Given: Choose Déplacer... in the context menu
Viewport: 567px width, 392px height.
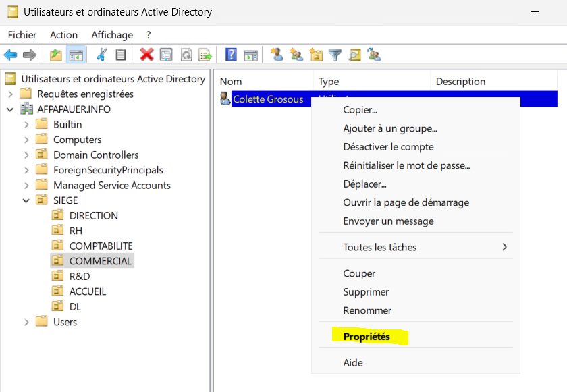Looking at the screenshot, I should [x=365, y=184].
